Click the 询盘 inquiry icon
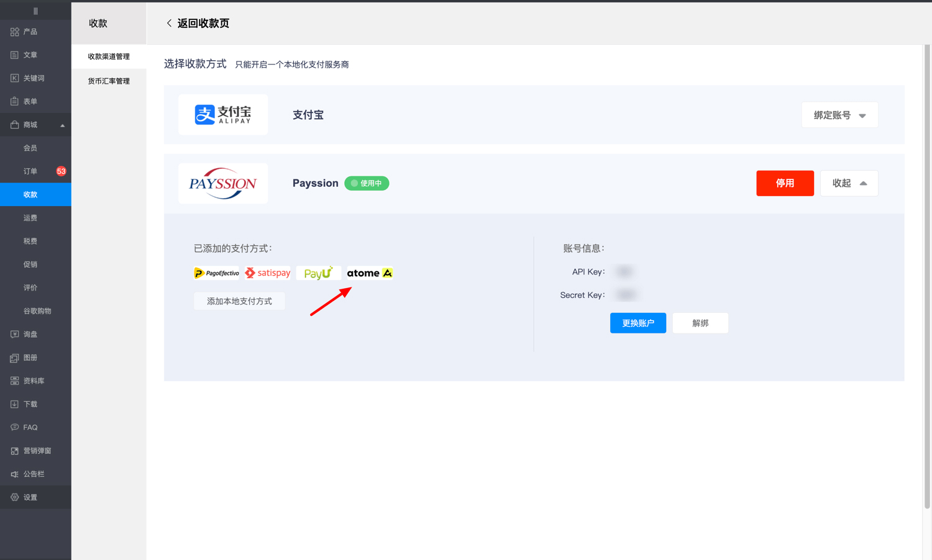932x560 pixels. tap(14, 334)
